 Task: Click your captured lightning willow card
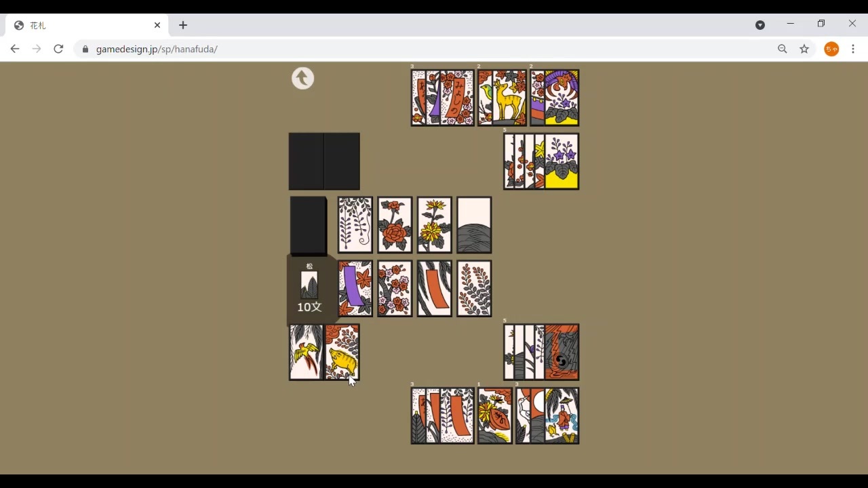tap(561, 352)
